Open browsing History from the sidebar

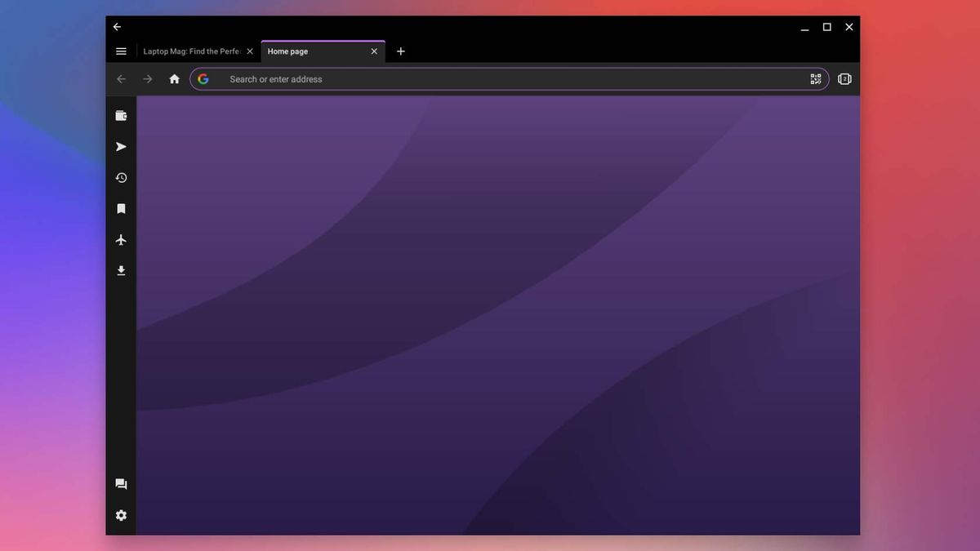[x=121, y=177]
